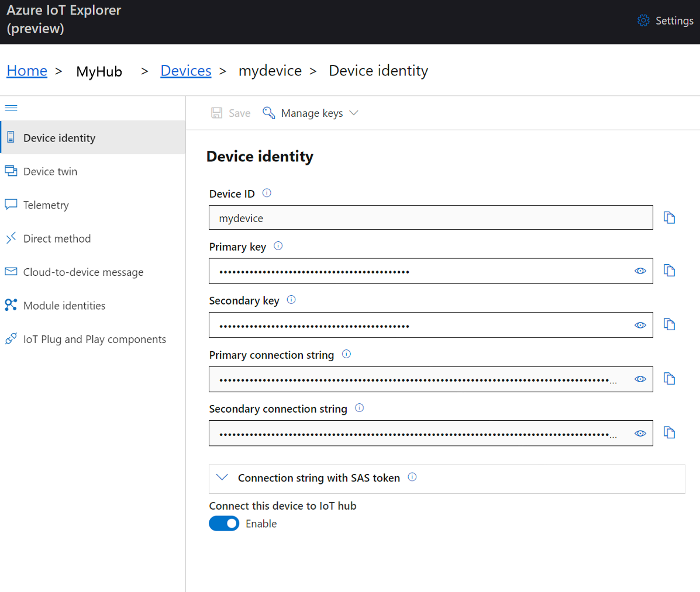Select Direct method from sidebar
Screen dimensions: 700x592
[x=57, y=238]
